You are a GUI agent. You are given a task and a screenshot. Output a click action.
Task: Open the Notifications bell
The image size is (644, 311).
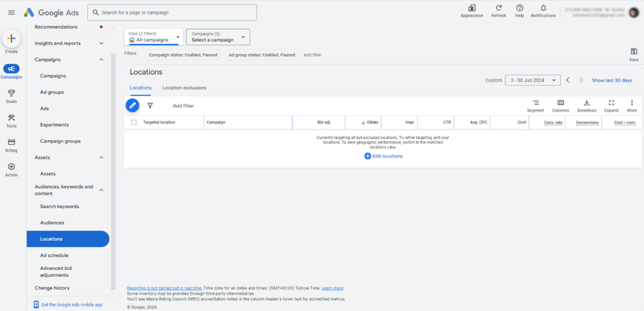click(543, 8)
